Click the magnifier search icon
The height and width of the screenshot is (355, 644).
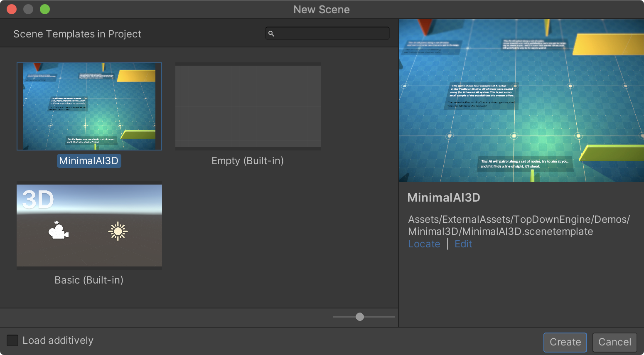click(271, 34)
